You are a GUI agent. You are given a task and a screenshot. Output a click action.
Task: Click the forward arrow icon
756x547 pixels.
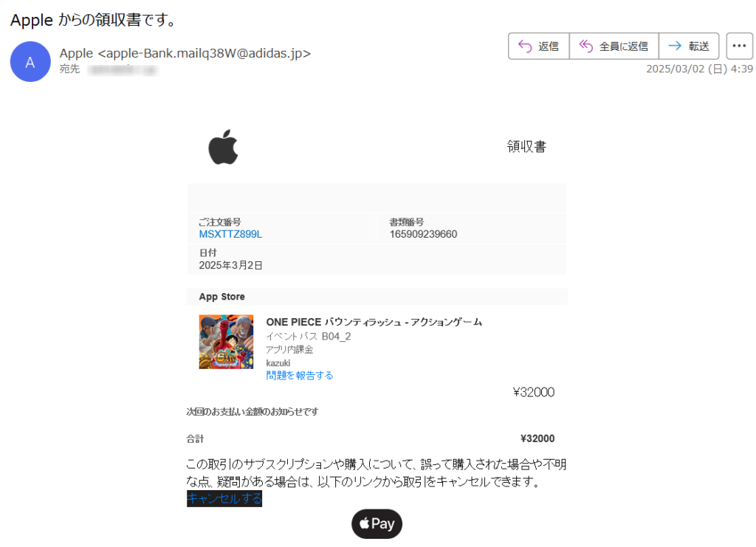coord(675,46)
